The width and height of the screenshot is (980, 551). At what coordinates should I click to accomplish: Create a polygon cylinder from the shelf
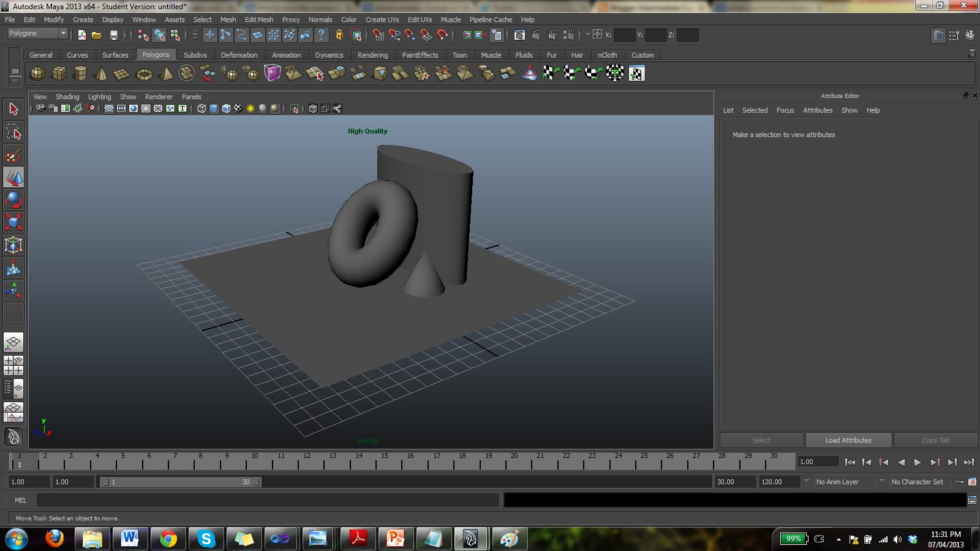point(80,74)
